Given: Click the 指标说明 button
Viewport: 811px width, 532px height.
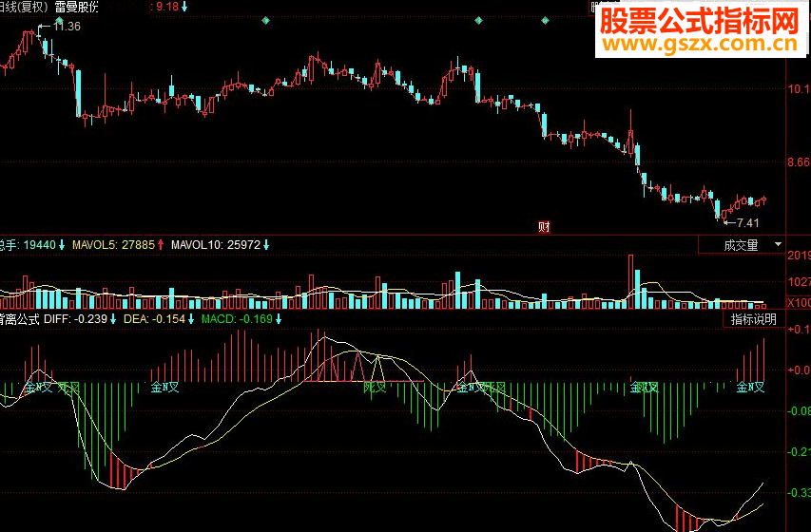Looking at the screenshot, I should [x=754, y=319].
